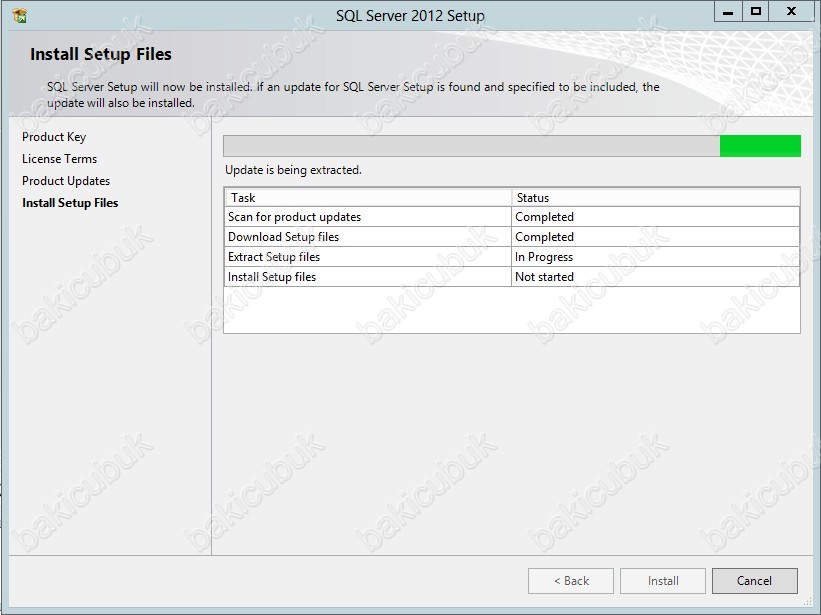Select the Extract Setup files row
This screenshot has height=615, width=821.
(x=512, y=257)
